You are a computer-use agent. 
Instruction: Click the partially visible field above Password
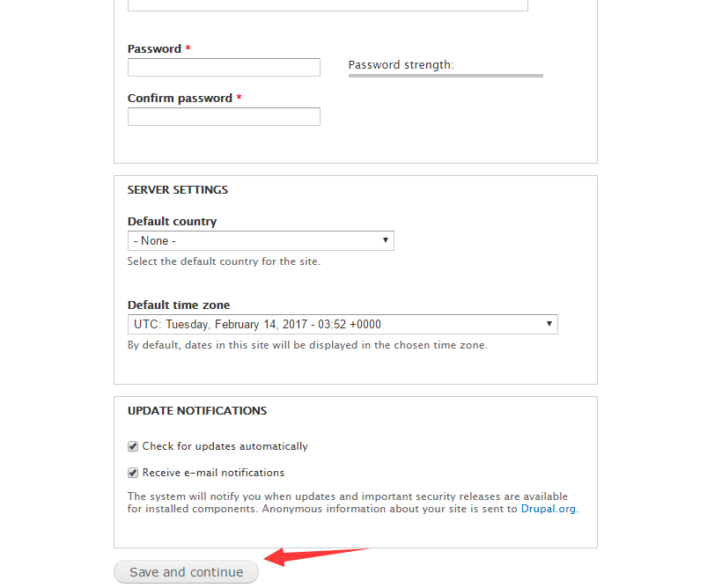pos(328,5)
